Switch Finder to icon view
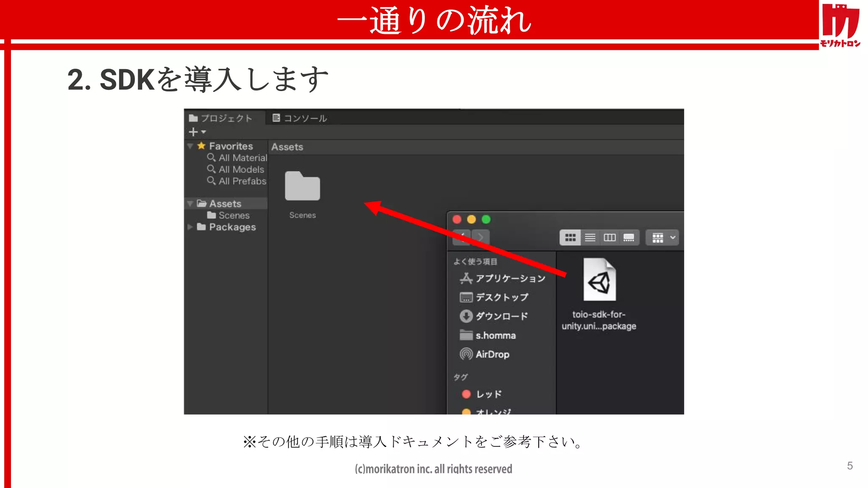 [570, 238]
